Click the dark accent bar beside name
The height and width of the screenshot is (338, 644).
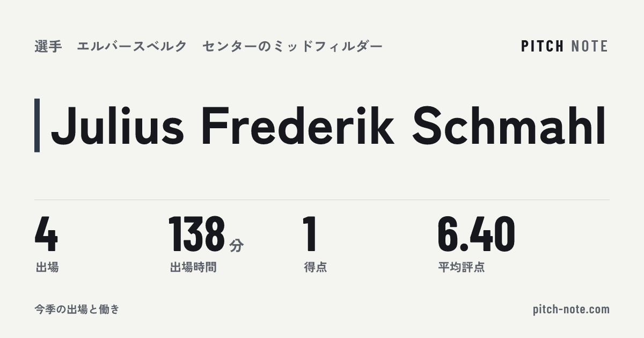coord(37,126)
